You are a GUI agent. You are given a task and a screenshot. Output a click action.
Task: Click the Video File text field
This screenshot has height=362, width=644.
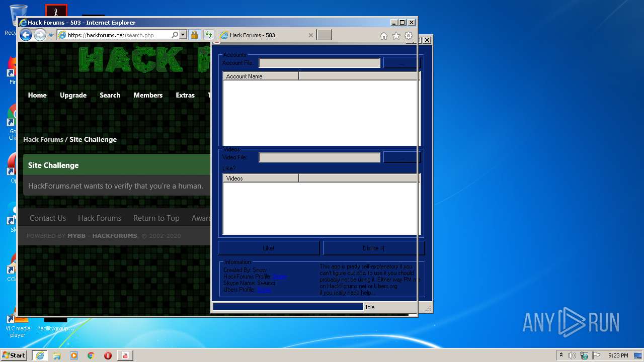(319, 157)
